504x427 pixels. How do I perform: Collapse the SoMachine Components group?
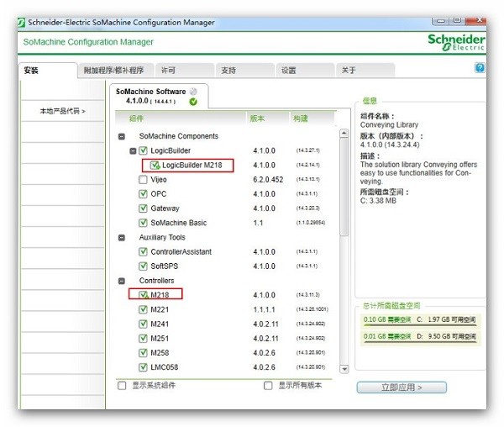point(122,136)
